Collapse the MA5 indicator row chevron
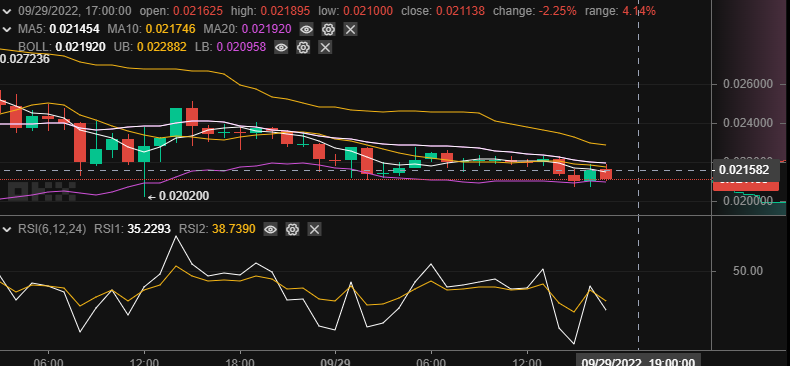 point(7,29)
